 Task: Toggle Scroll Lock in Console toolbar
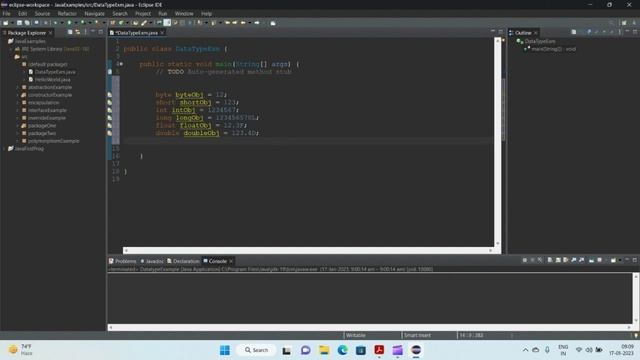(x=558, y=260)
